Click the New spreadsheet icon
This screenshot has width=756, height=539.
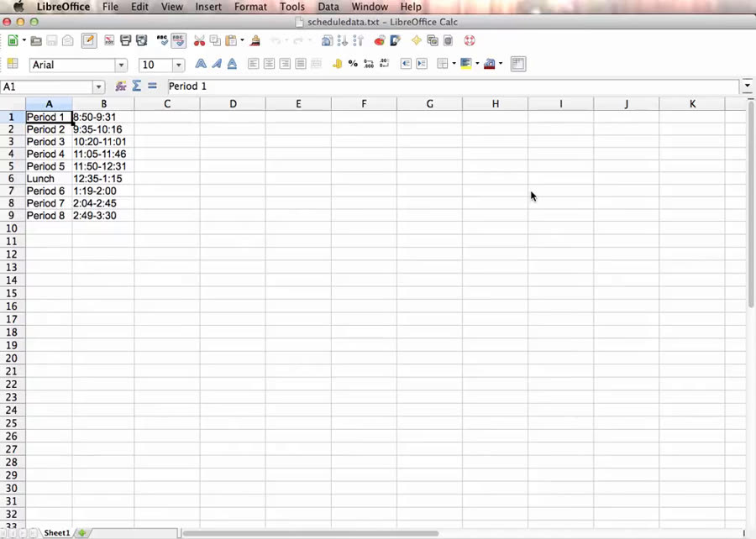[x=13, y=40]
